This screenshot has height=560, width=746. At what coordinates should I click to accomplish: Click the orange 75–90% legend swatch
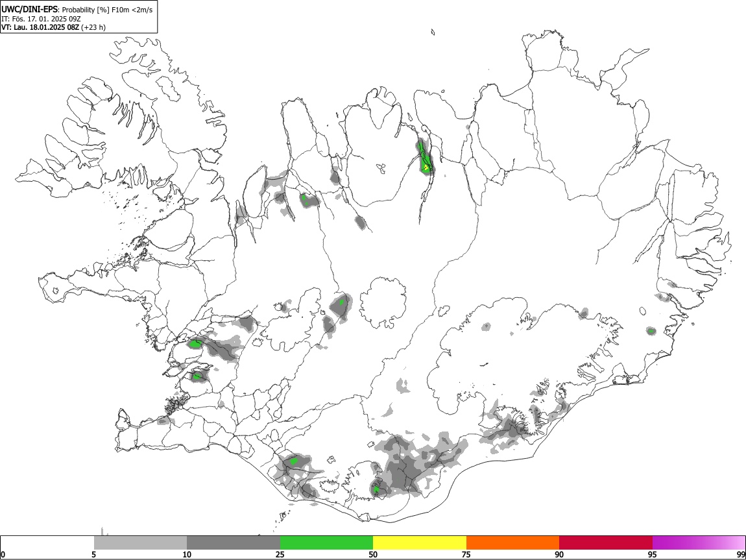512,543
